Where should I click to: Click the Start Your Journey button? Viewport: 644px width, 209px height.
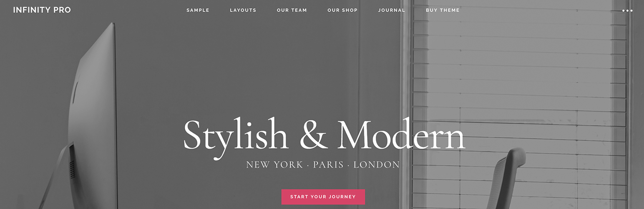[x=323, y=197]
